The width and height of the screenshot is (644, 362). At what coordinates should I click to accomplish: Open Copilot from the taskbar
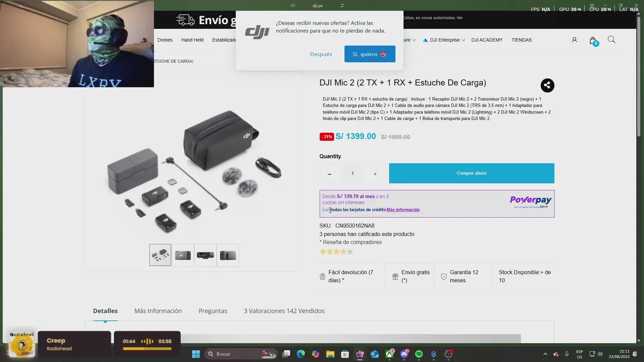coord(315,354)
